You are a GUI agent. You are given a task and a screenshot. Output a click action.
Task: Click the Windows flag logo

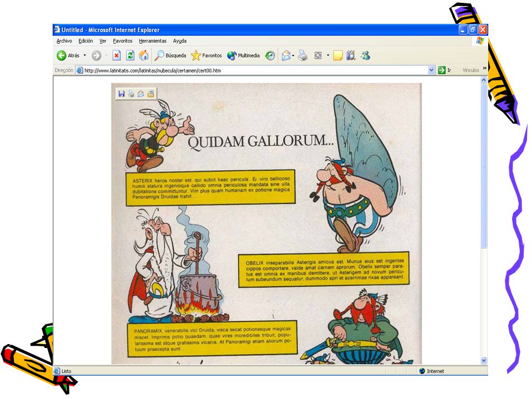coord(480,41)
